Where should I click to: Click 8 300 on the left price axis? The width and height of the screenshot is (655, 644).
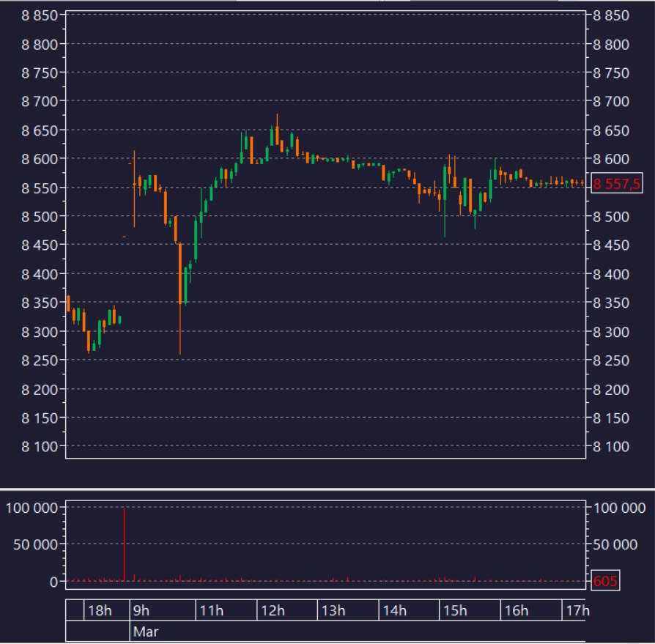[40, 332]
